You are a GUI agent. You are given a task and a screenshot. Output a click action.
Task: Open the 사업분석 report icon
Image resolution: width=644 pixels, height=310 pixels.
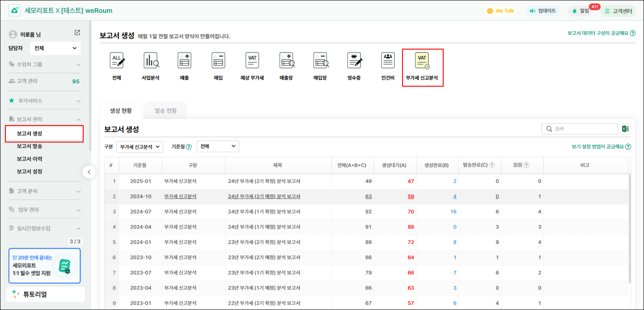point(151,61)
